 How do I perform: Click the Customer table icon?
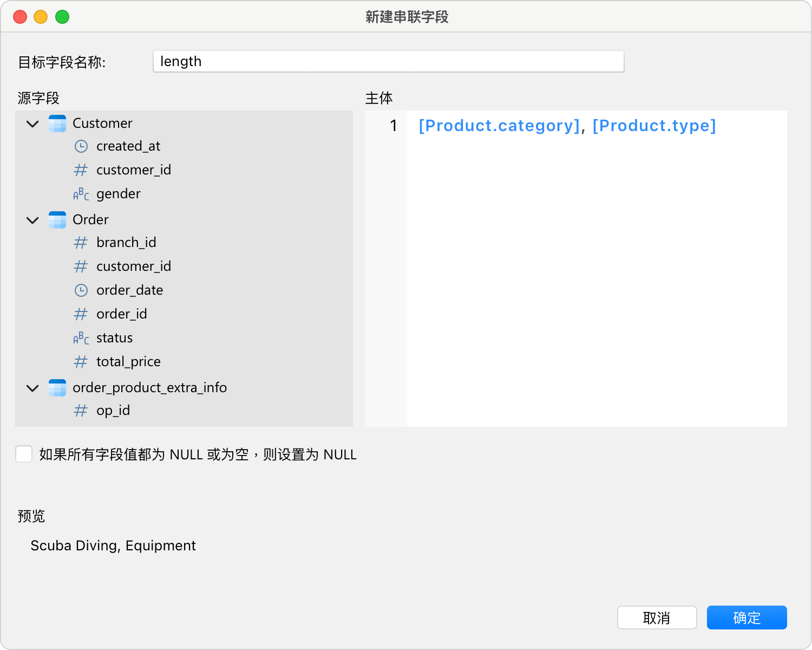[x=57, y=123]
